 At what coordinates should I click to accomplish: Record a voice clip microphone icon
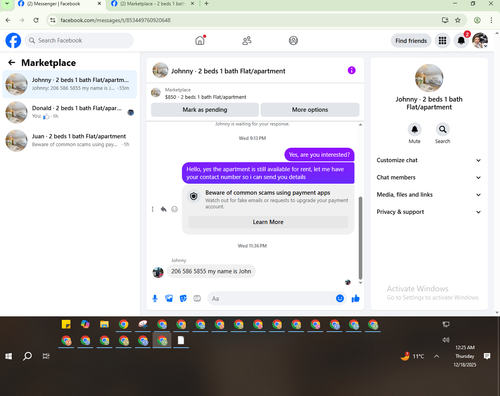point(155,298)
